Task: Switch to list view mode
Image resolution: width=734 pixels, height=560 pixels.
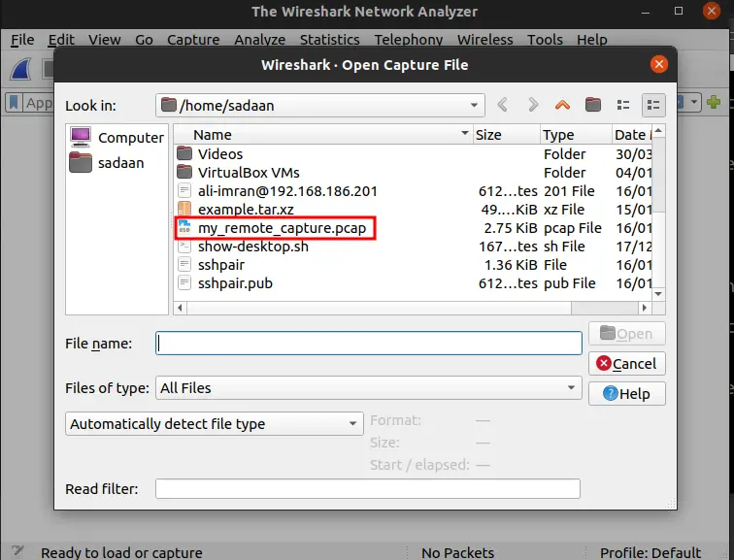Action: (x=623, y=105)
